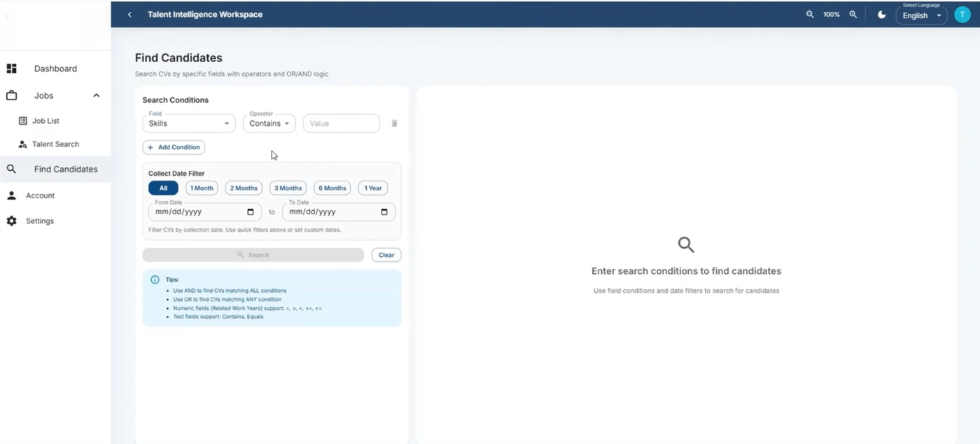Zoom out using the minus magnifier icon
This screenshot has height=444, width=980.
coord(810,14)
